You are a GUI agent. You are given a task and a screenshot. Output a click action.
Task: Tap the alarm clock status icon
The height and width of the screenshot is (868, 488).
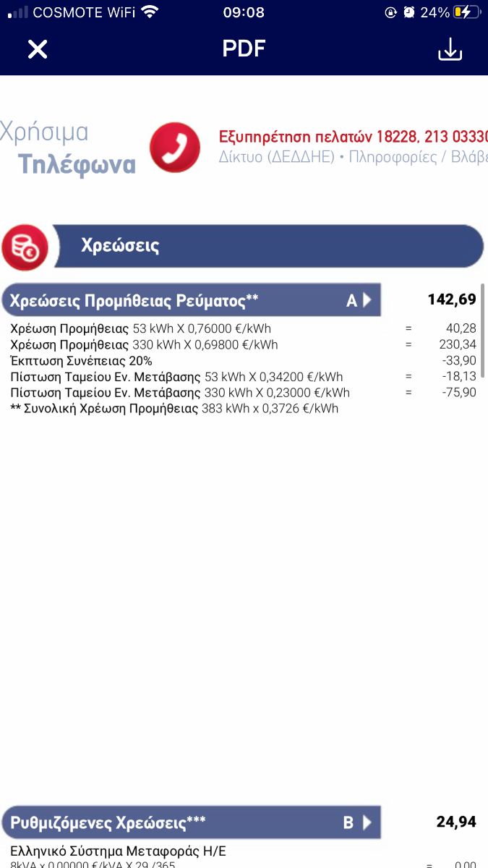409,12
